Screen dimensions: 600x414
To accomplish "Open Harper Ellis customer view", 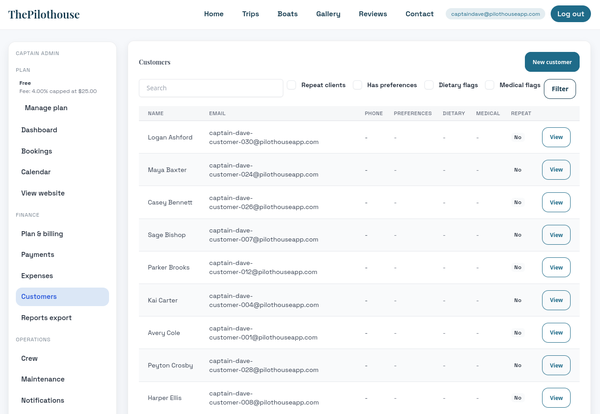I will [556, 397].
